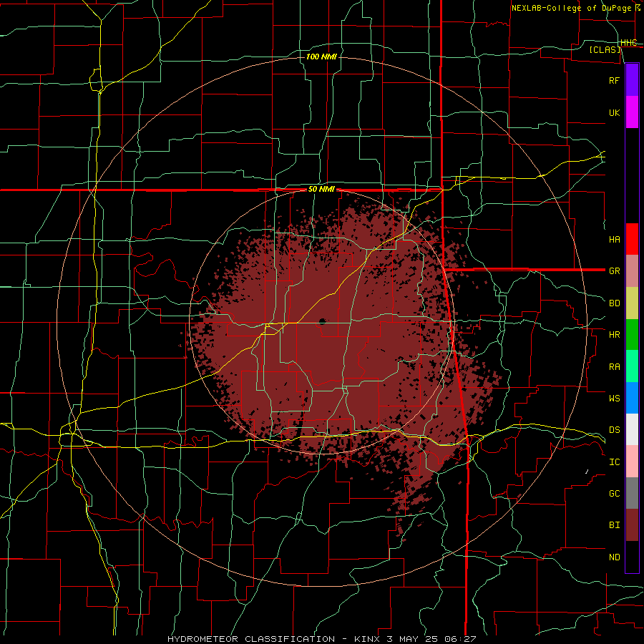Click the ND legend label
Viewport: 644px width, 644px height.
(x=614, y=557)
